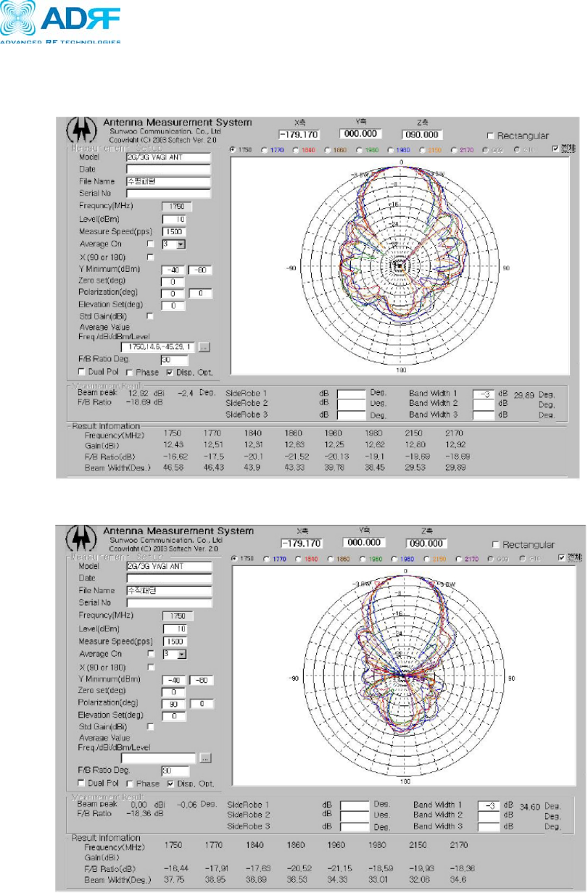Click F/B Ratio Deg field in lower window
The height and width of the screenshot is (893, 588).
point(175,771)
